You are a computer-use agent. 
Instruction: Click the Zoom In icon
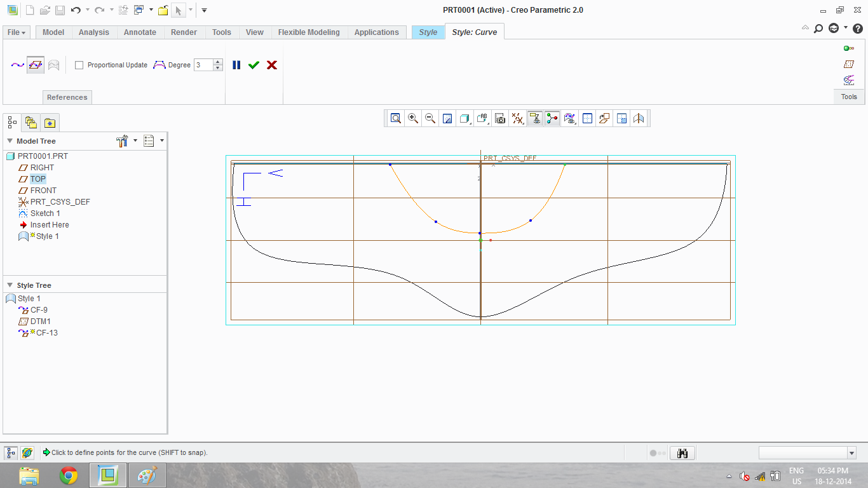pos(413,118)
